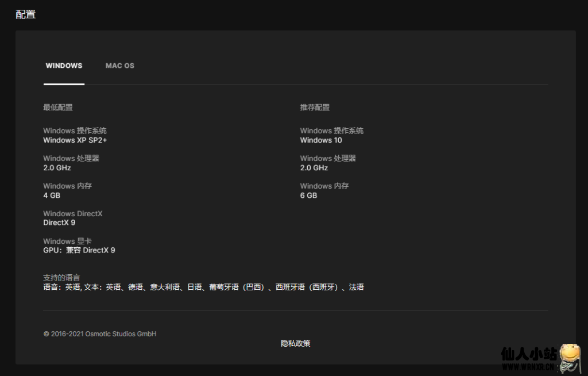
Task: Open the 隐私政策 privacy policy link
Action: click(x=295, y=343)
